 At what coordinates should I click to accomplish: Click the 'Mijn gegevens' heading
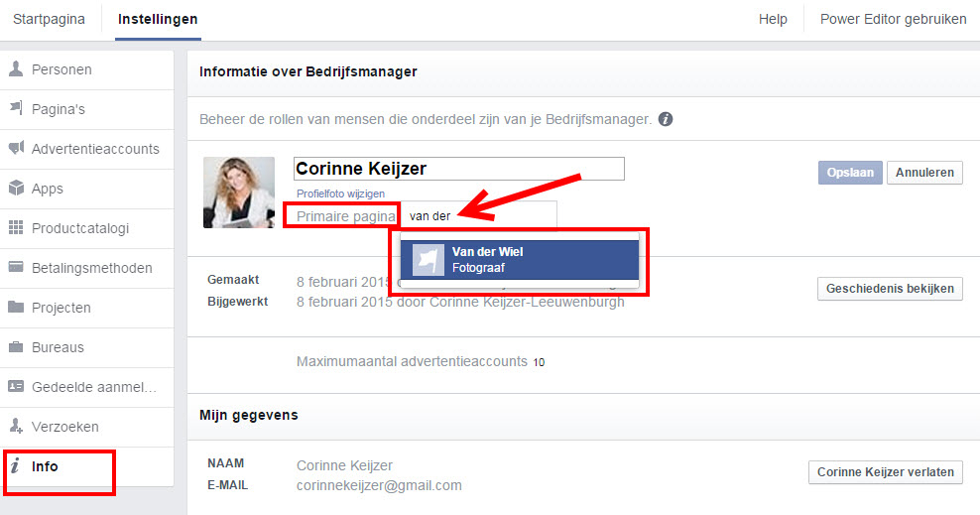[249, 415]
